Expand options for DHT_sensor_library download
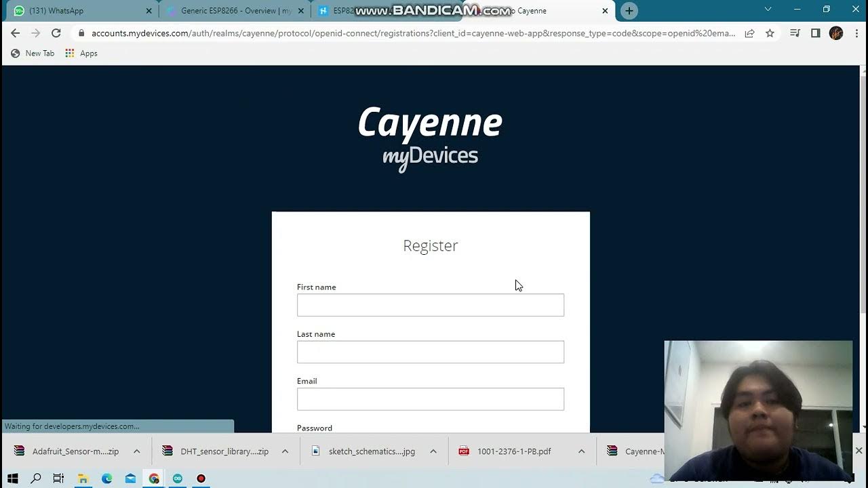The width and height of the screenshot is (868, 488). pos(285,451)
